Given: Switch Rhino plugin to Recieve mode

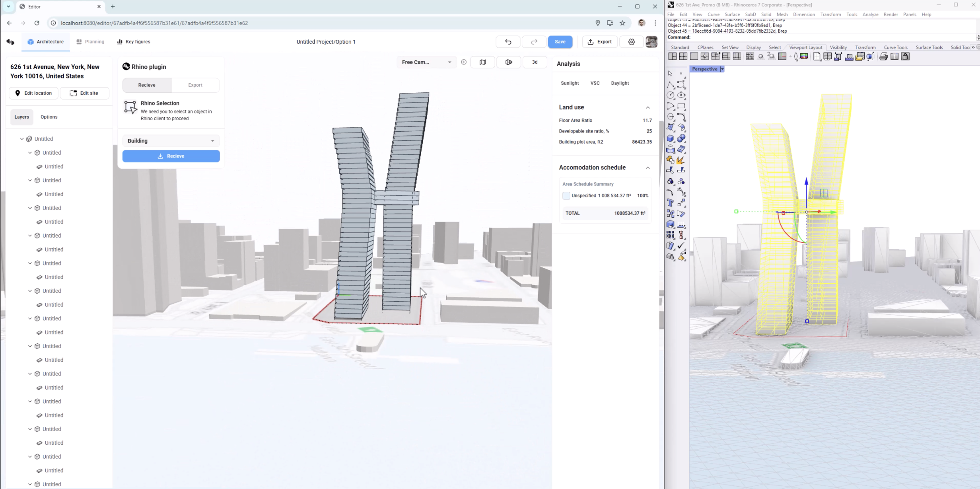Looking at the screenshot, I should [x=147, y=85].
